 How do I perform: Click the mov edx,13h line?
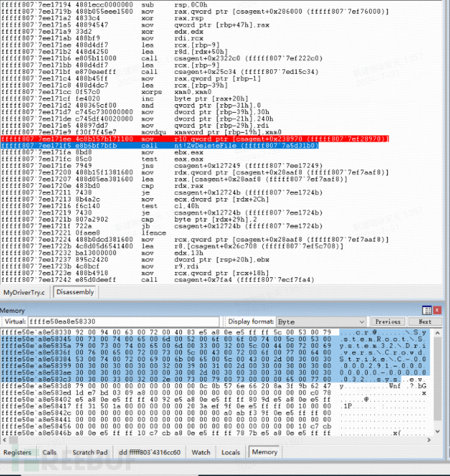coord(102,253)
